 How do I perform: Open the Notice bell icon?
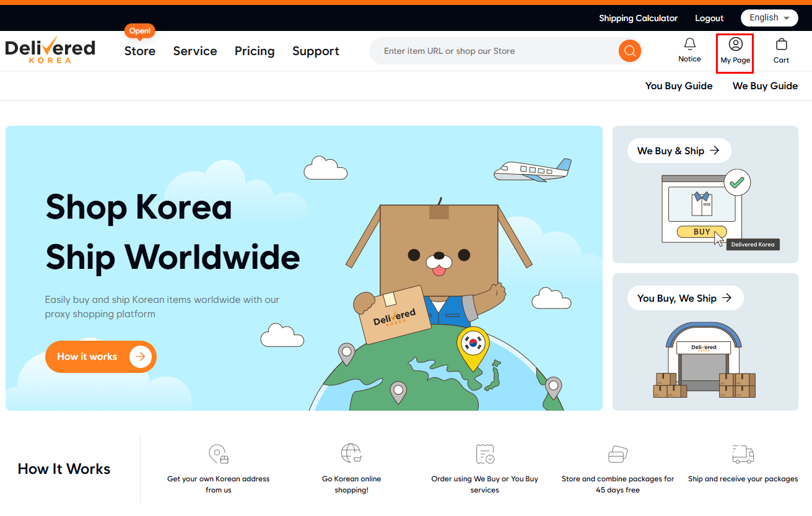(689, 45)
